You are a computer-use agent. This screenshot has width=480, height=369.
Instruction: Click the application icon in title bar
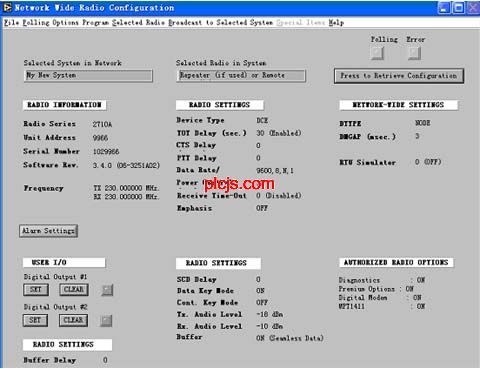tap(7, 7)
